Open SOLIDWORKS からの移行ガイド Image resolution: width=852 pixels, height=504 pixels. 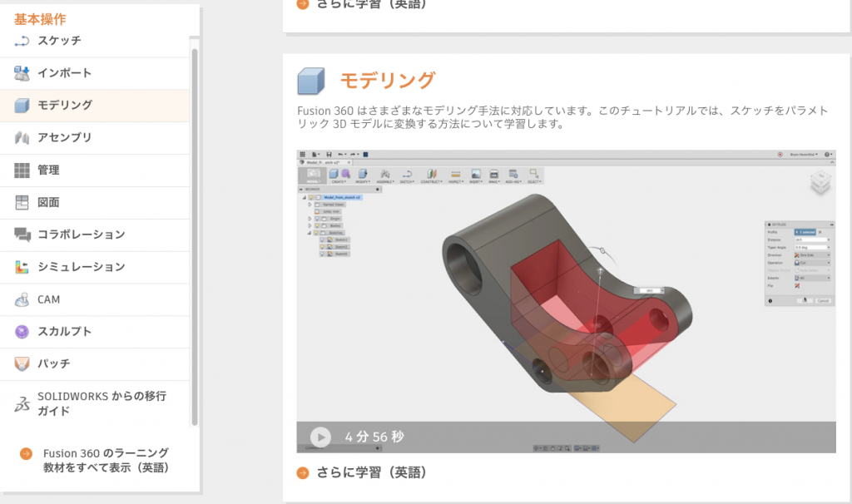pos(95,403)
